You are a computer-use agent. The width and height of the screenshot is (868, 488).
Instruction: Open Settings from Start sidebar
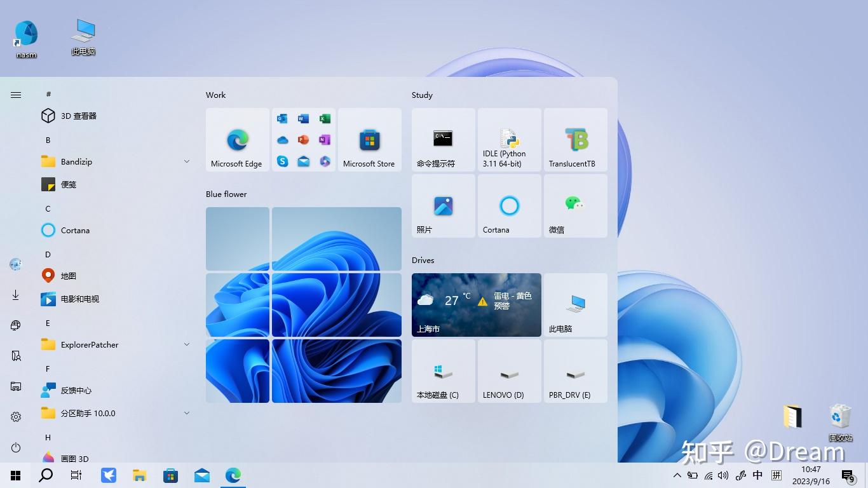coord(16,417)
